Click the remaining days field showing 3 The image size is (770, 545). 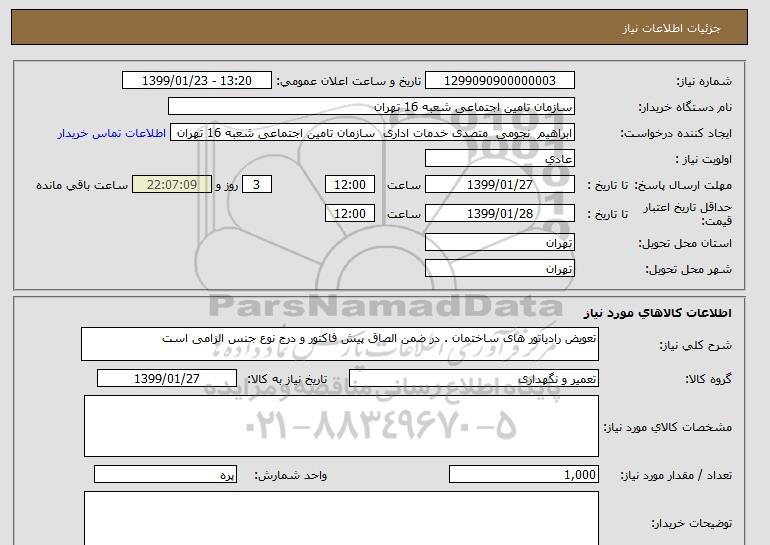click(256, 185)
